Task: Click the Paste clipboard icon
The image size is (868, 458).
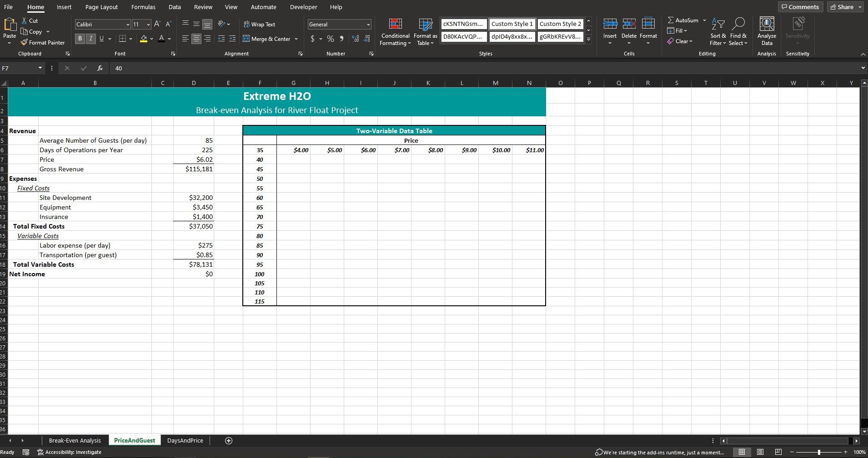Action: click(x=9, y=25)
